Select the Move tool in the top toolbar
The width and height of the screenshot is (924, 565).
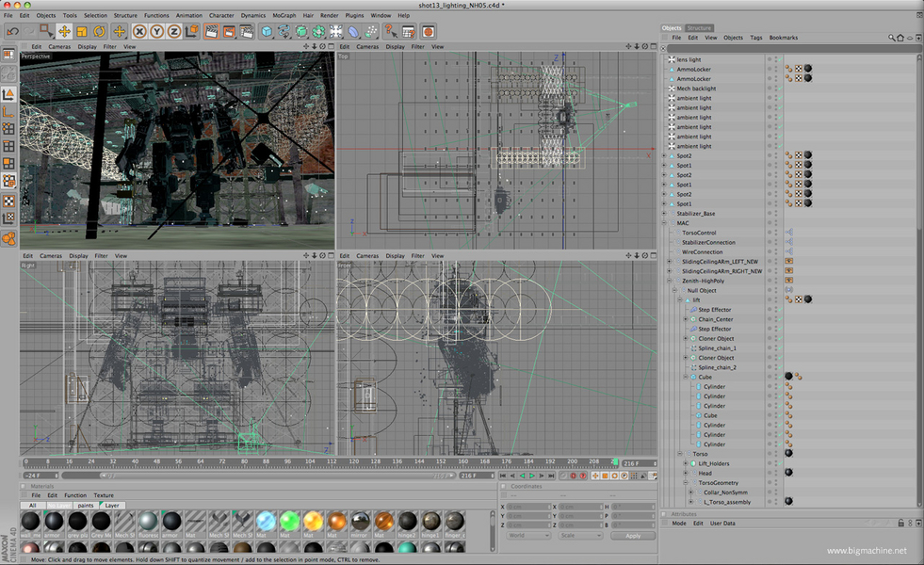tap(64, 31)
